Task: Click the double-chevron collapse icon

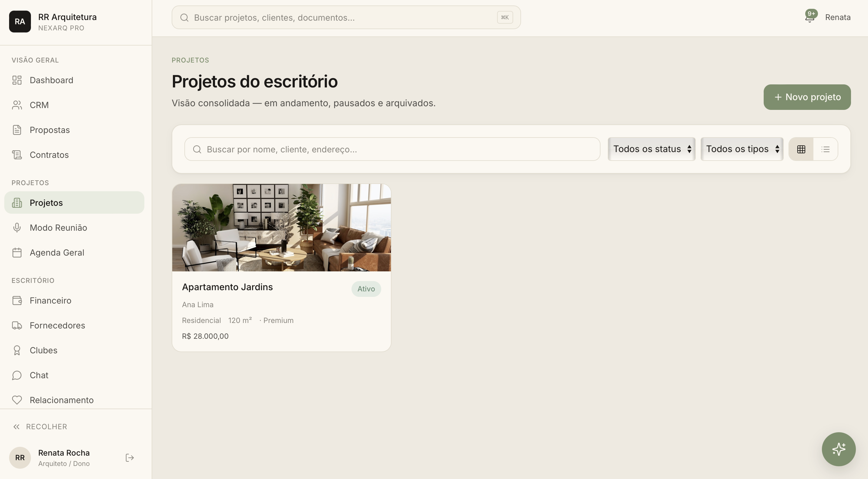Action: [16, 427]
